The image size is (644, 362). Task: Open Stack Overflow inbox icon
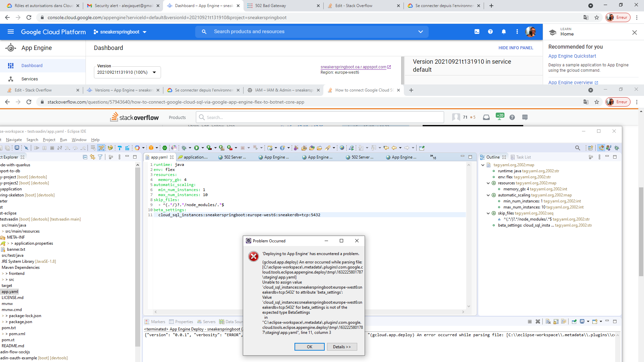coord(486,117)
